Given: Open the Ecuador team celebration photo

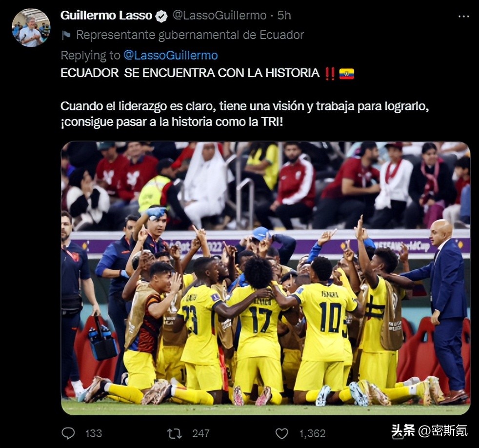Looking at the screenshot, I should point(265,278).
